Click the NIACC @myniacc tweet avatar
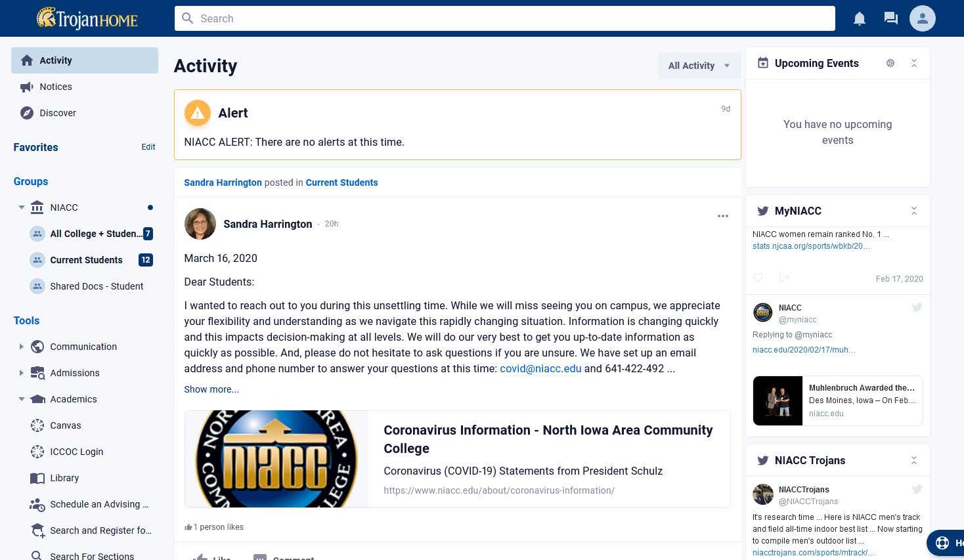This screenshot has width=964, height=560. 762,312
